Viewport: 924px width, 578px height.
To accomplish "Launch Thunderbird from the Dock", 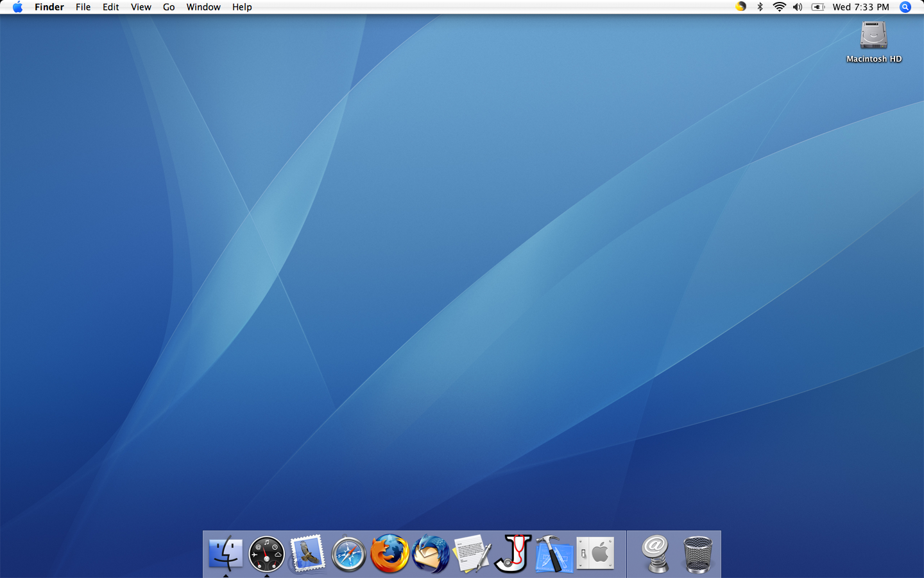I will (x=429, y=554).
